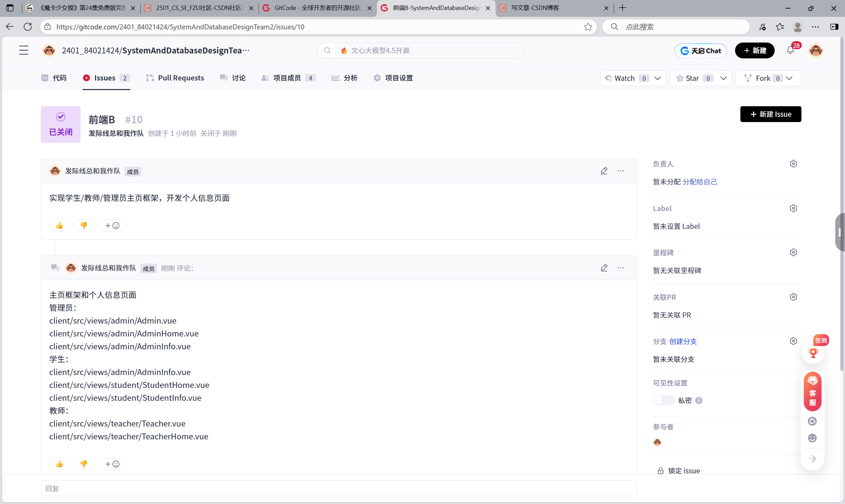The height and width of the screenshot is (504, 845).
Task: Toggle the 私密 visibility switch
Action: pos(663,400)
